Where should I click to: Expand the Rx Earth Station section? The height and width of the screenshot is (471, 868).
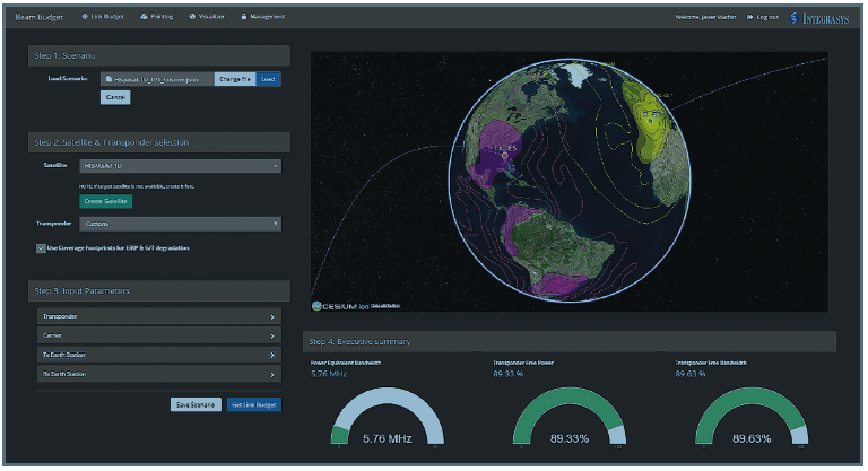(x=159, y=374)
